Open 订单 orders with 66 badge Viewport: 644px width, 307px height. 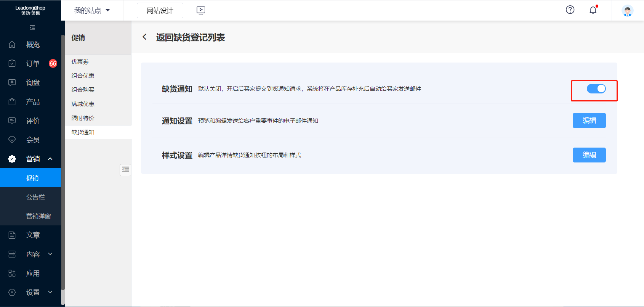point(32,64)
